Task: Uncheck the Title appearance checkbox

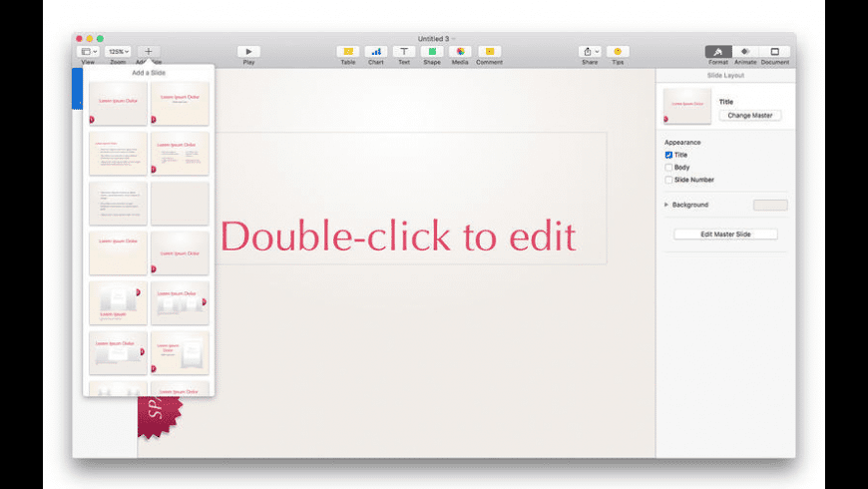Action: (668, 155)
